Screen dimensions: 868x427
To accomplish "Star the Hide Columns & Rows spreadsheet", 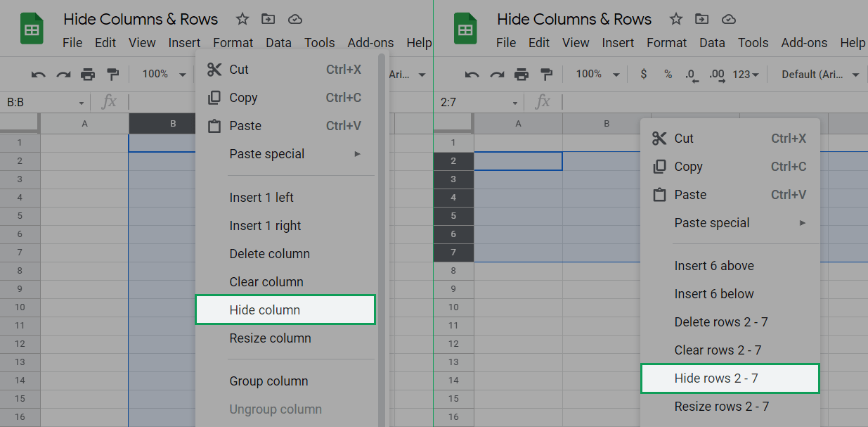I will pyautogui.click(x=242, y=19).
